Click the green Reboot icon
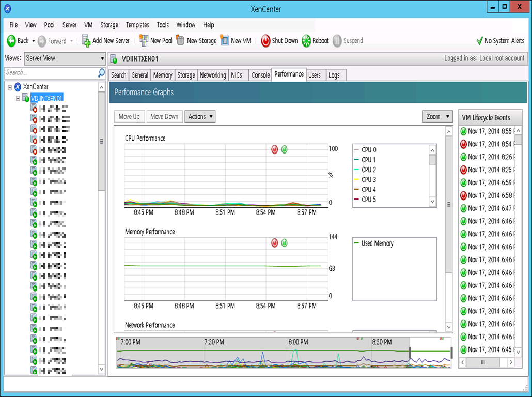The image size is (532, 397). click(x=306, y=41)
